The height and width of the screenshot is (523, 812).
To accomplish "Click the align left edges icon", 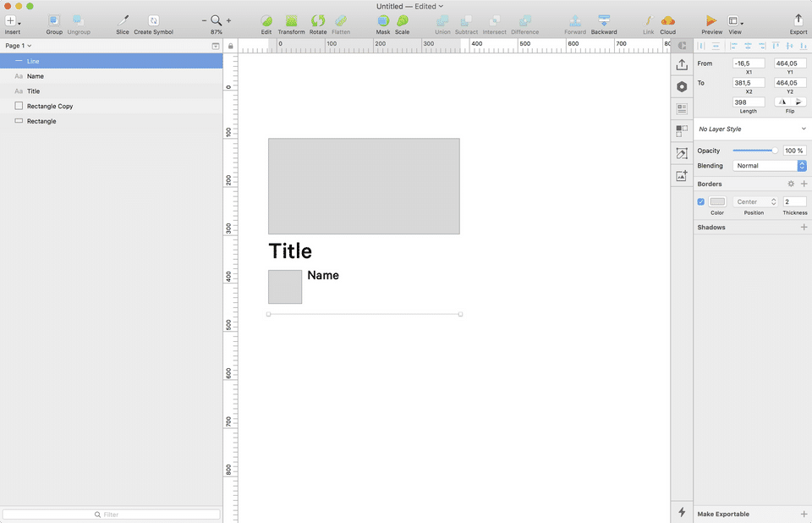I will point(734,46).
